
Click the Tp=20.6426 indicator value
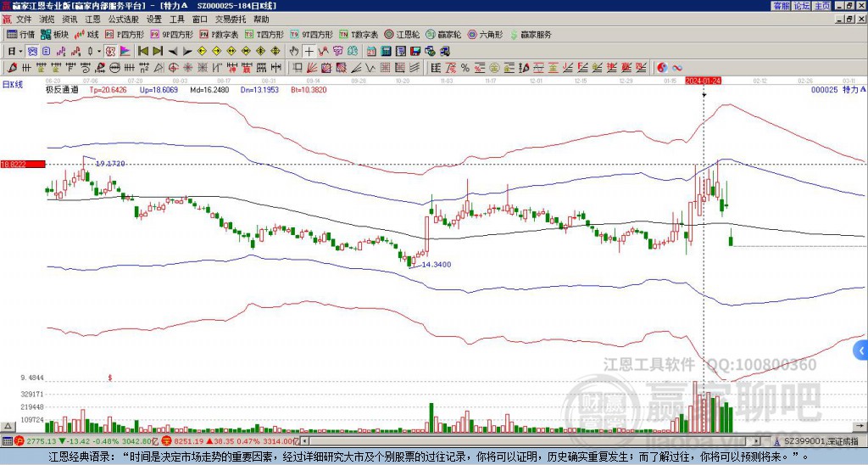108,89
